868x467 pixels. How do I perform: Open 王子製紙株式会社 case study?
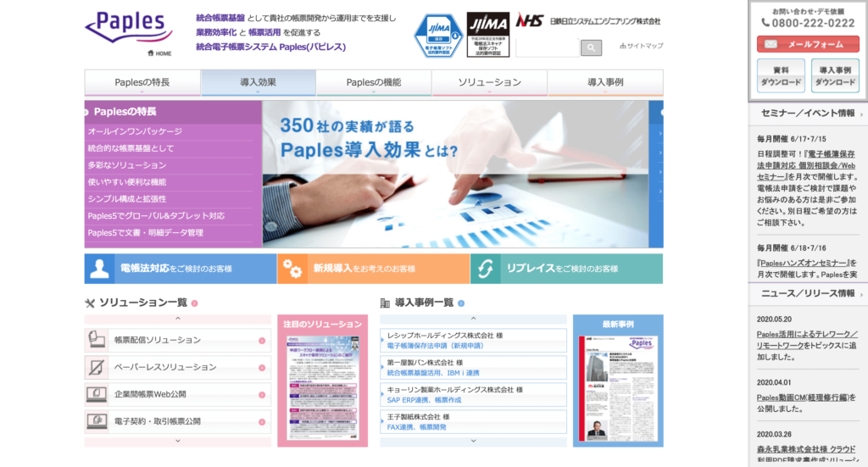(x=473, y=421)
